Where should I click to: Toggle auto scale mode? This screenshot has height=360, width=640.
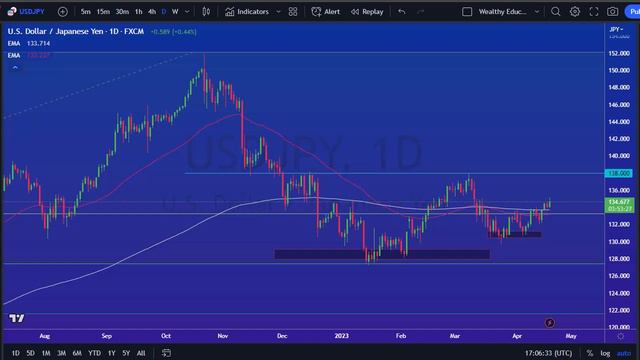(x=624, y=353)
